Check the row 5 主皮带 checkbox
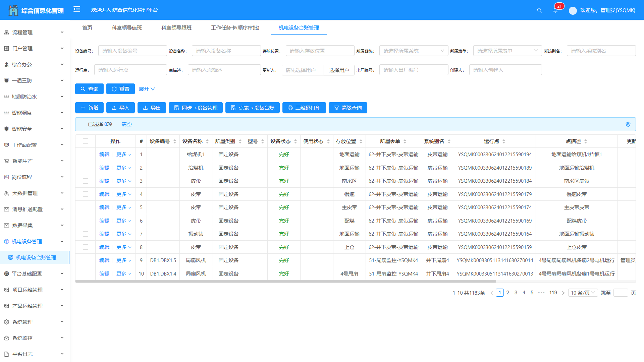 click(x=85, y=207)
